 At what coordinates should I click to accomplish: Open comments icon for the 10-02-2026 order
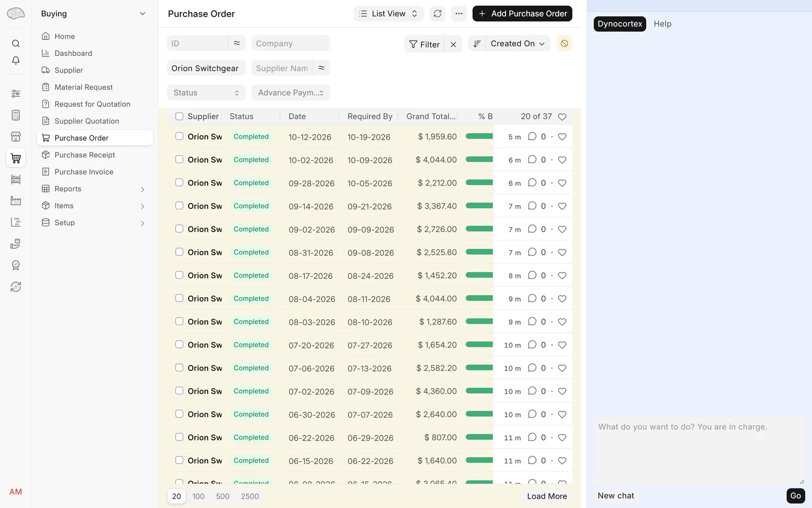pyautogui.click(x=532, y=160)
